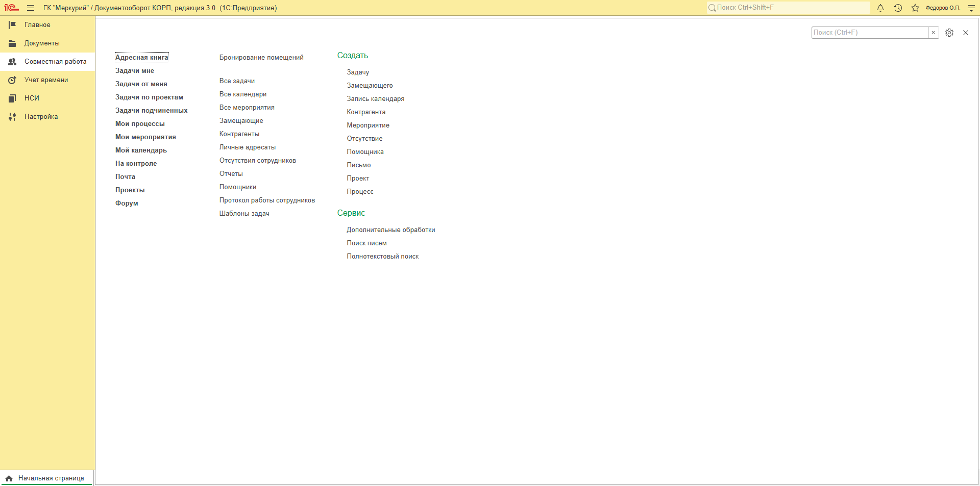Viewport: 980px width, 486px height.
Task: Click the Учет времени clock icon
Action: tap(12, 80)
